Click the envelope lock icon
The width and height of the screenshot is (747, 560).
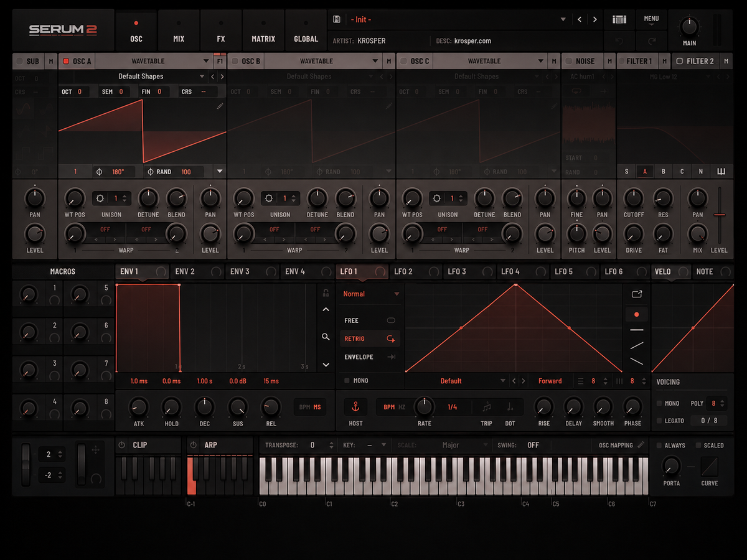tap(326, 292)
